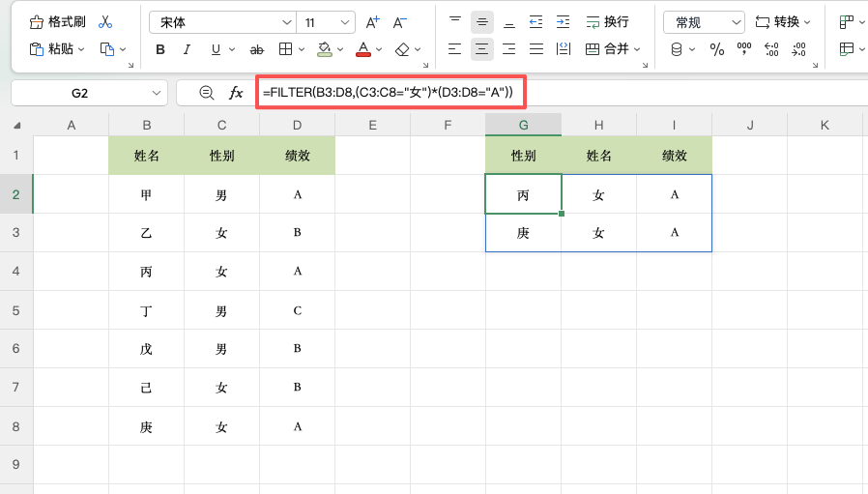Open the alignment group dialog launcher
868x494 pixels.
coord(645,66)
